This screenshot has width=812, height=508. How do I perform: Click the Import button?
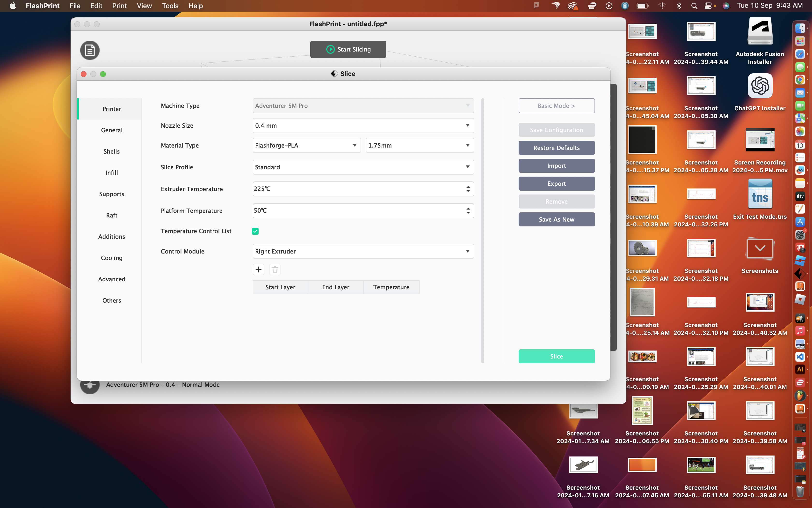pyautogui.click(x=556, y=166)
